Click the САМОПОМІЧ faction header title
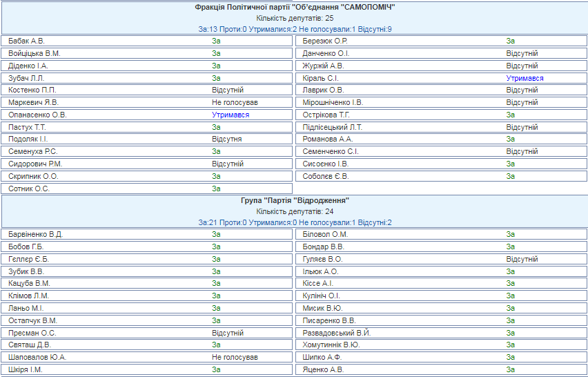This screenshot has height=377, width=588. point(295,7)
